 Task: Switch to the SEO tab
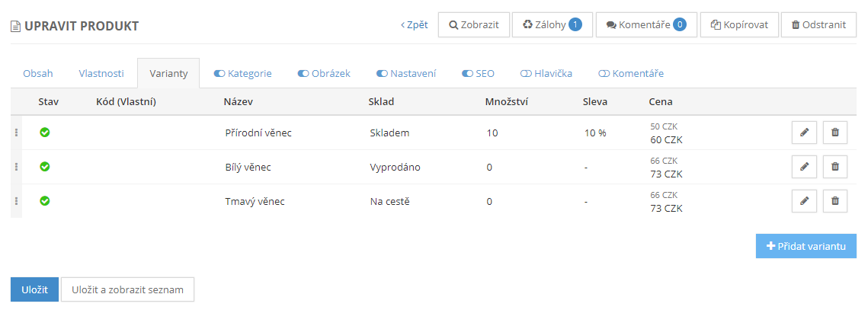pos(479,74)
